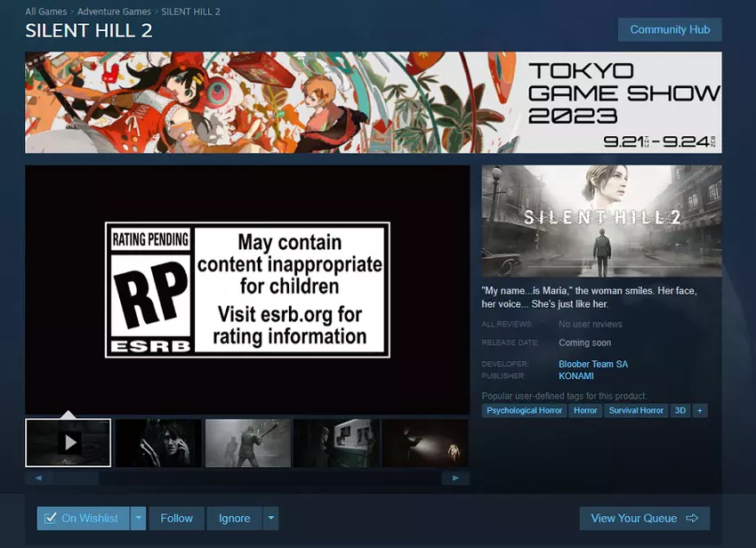Open publisher KONAMI page
Screen dimensions: 756x548
click(x=575, y=376)
